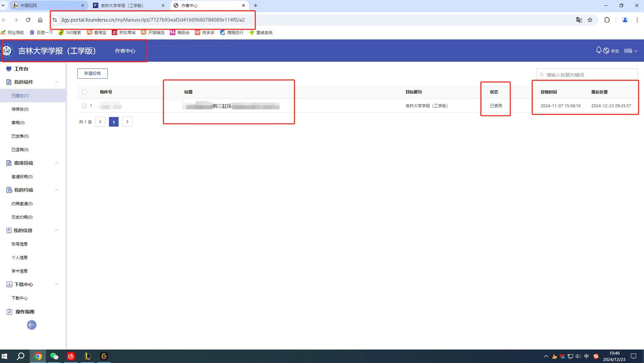Select 草稿(0) in sidebar
The width and height of the screenshot is (644, 363).
[x=18, y=123]
